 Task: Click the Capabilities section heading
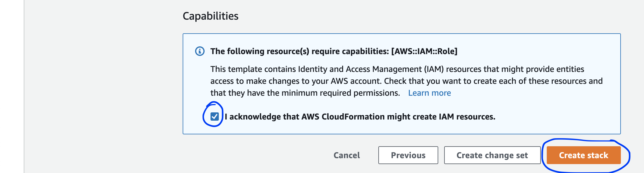tap(211, 16)
